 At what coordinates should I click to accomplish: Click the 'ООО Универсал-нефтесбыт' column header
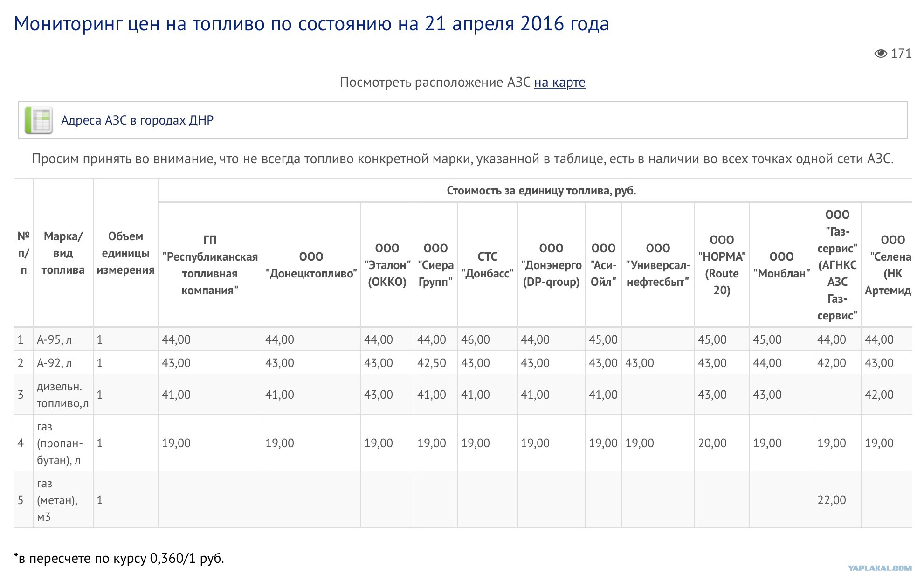point(658,265)
